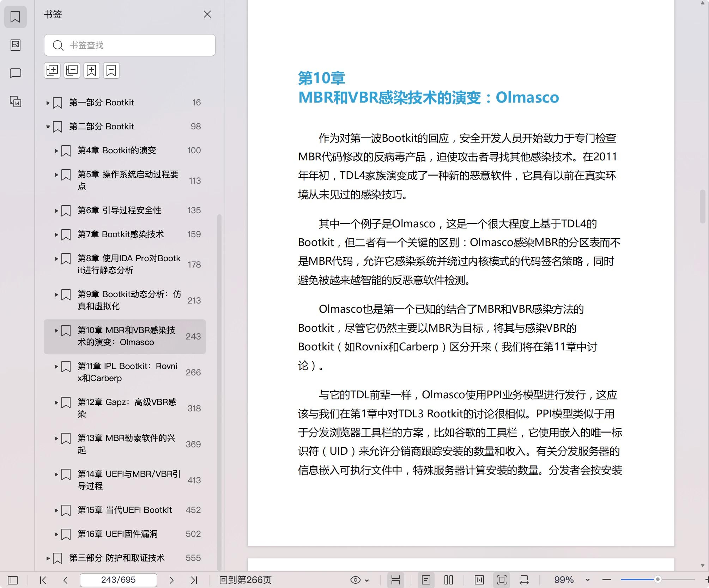The width and height of the screenshot is (709, 588).
Task: Focus the 书签查找 search field
Action: point(130,45)
